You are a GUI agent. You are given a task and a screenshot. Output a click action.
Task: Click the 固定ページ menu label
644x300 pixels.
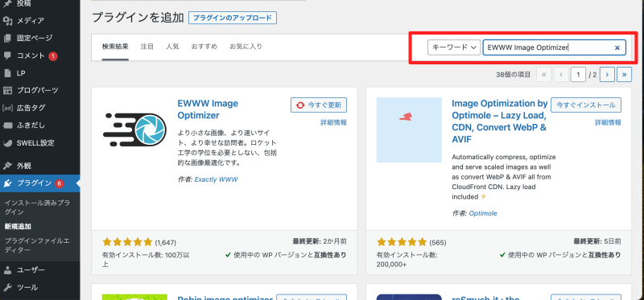pyautogui.click(x=35, y=38)
